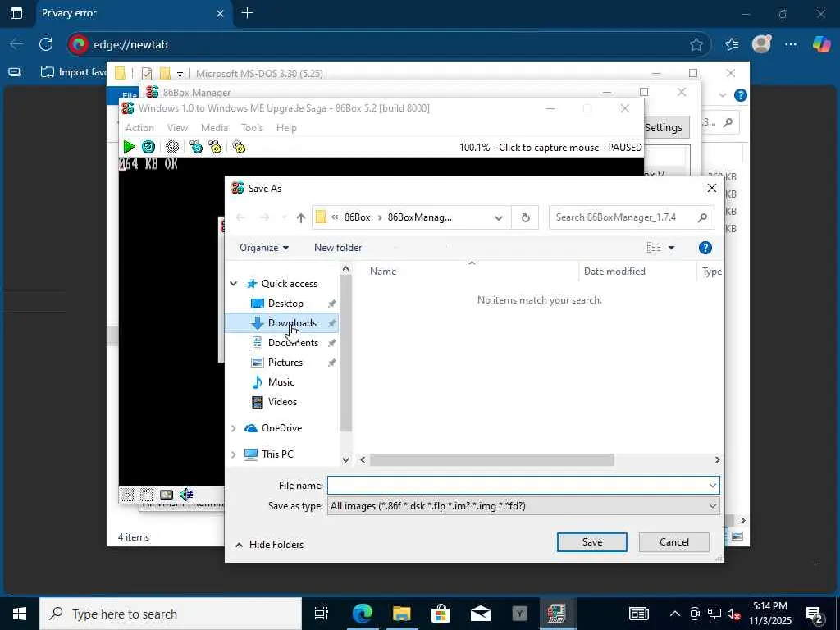Image resolution: width=840 pixels, height=630 pixels.
Task: Select Pictures in Quick access
Action: pyautogui.click(x=285, y=363)
